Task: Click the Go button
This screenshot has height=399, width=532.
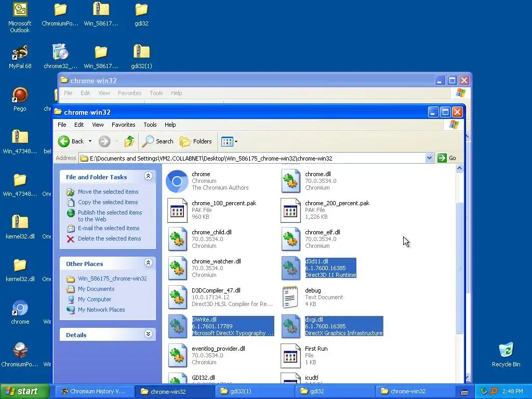Action: [x=447, y=158]
